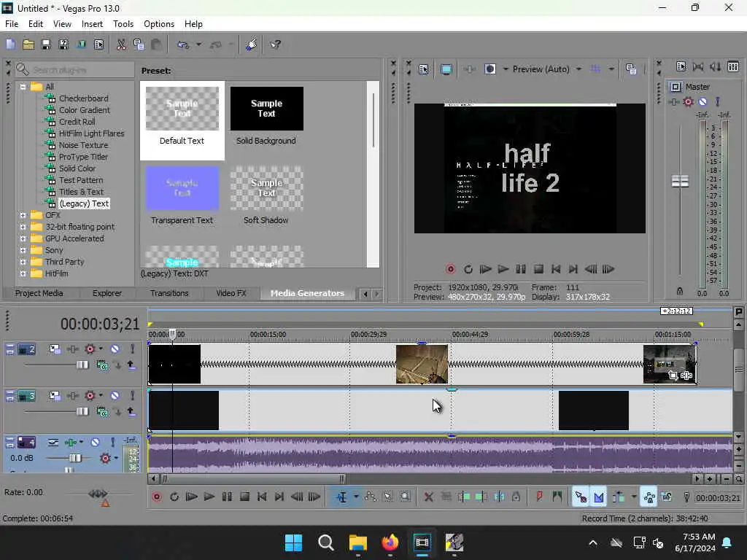Create a new project with toolbar icon
Screen dimensions: 747x560
10,44
